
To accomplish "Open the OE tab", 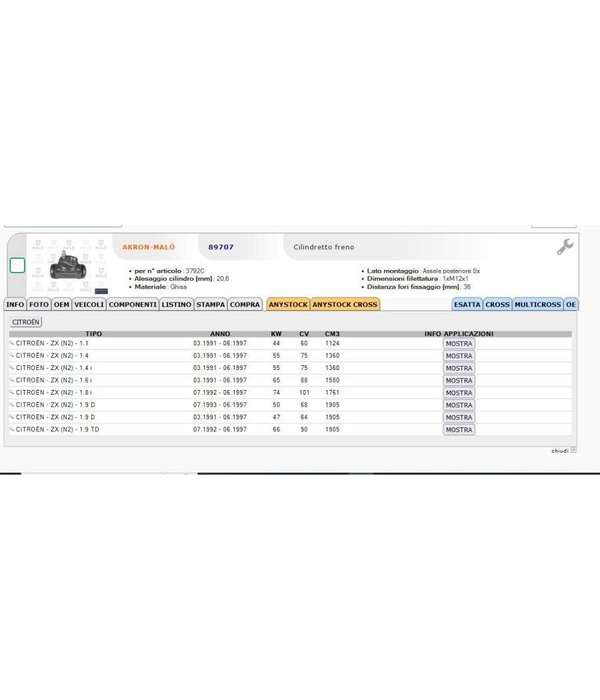I will tap(571, 305).
